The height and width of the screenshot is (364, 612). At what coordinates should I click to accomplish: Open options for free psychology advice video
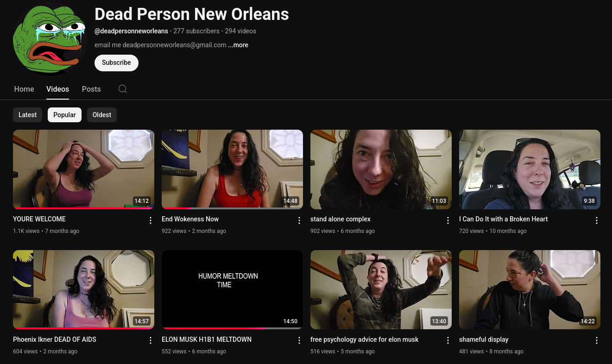pos(448,340)
